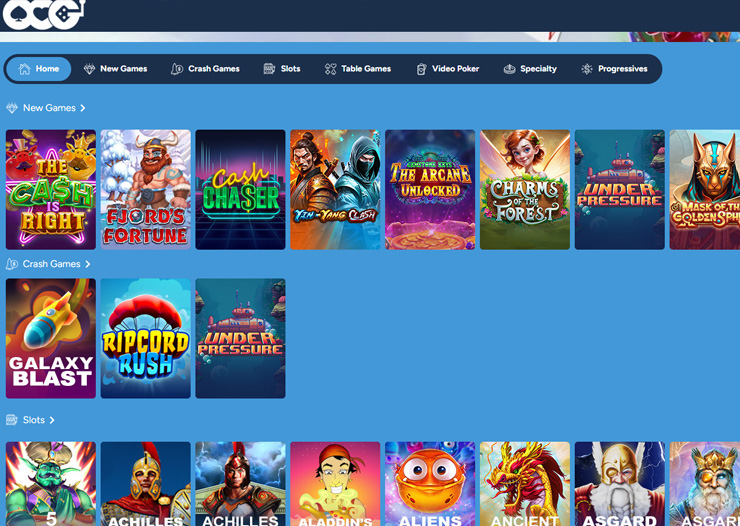This screenshot has height=526, width=740.
Task: Click the Home house icon
Action: click(x=25, y=69)
